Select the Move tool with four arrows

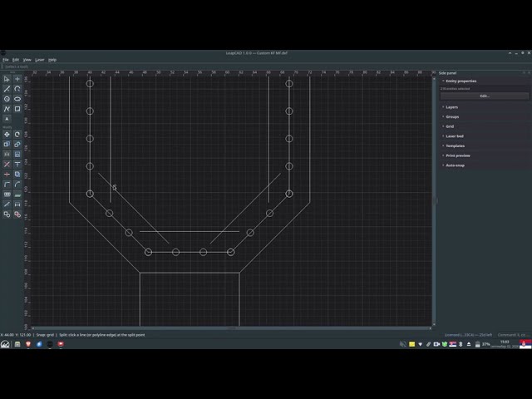[7, 135]
